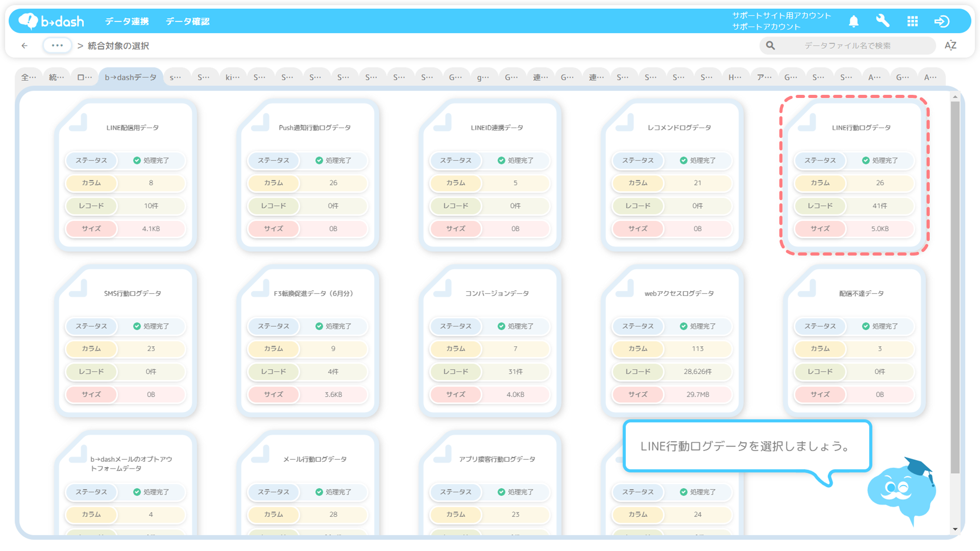
Task: Click the scrollbar down arrow
Action: tap(955, 529)
